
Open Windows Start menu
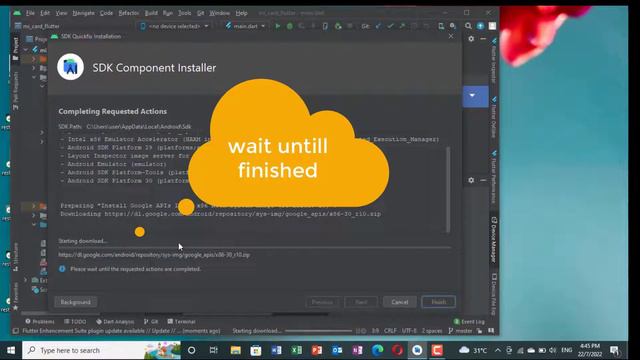click(x=11, y=350)
